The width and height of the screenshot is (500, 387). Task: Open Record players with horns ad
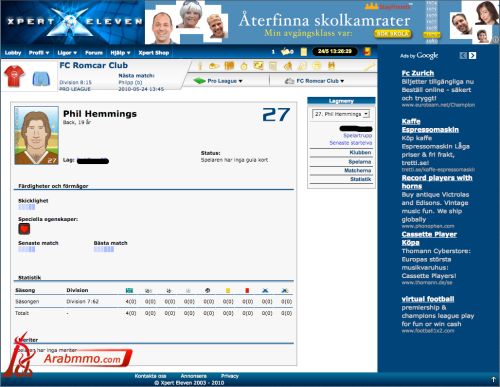coord(437,182)
